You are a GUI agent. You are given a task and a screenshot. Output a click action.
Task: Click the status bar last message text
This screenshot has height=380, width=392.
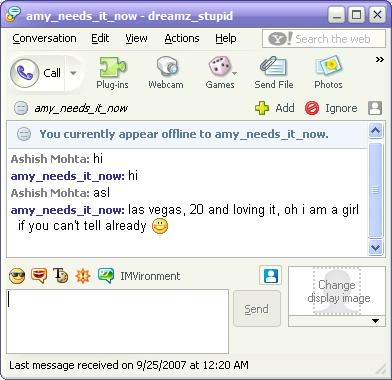pos(129,365)
